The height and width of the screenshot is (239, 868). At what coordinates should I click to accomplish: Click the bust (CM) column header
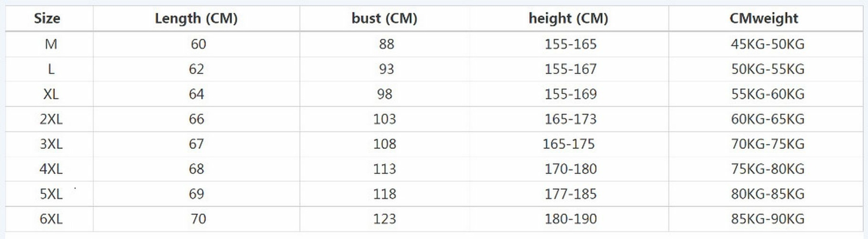click(385, 18)
